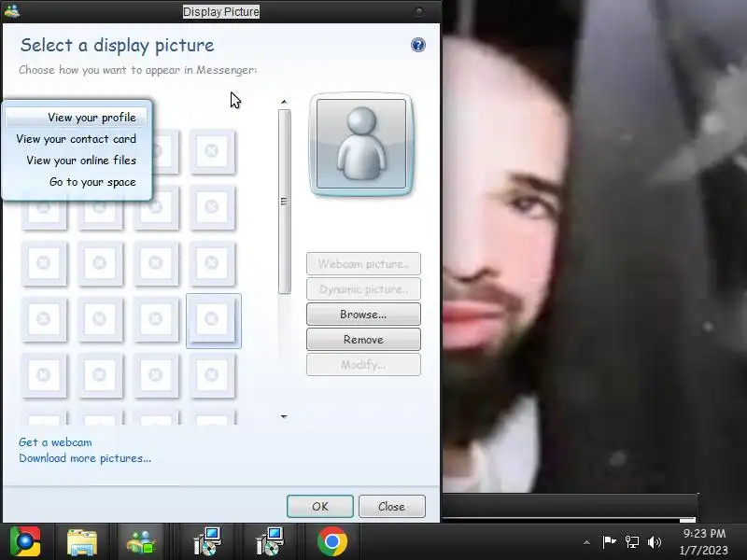Choose 'View your contact card' from menu
This screenshot has height=560, width=747.
coord(77,138)
